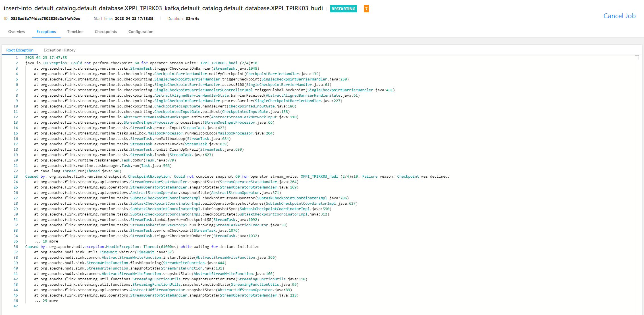The width and height of the screenshot is (644, 315).
Task: Click line 15 MailboxProcessor.runMailboxLoop
Action: [154, 133]
